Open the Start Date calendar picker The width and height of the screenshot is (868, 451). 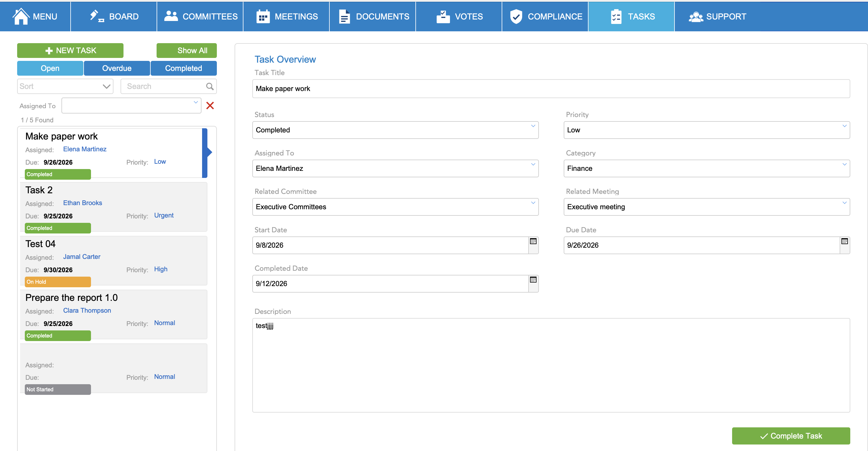pyautogui.click(x=533, y=241)
